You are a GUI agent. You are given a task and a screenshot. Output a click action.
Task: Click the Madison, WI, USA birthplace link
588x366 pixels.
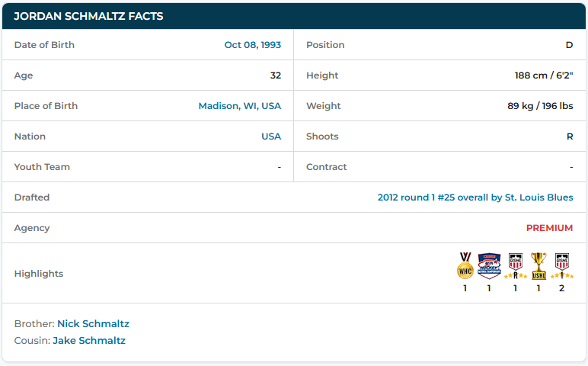239,106
